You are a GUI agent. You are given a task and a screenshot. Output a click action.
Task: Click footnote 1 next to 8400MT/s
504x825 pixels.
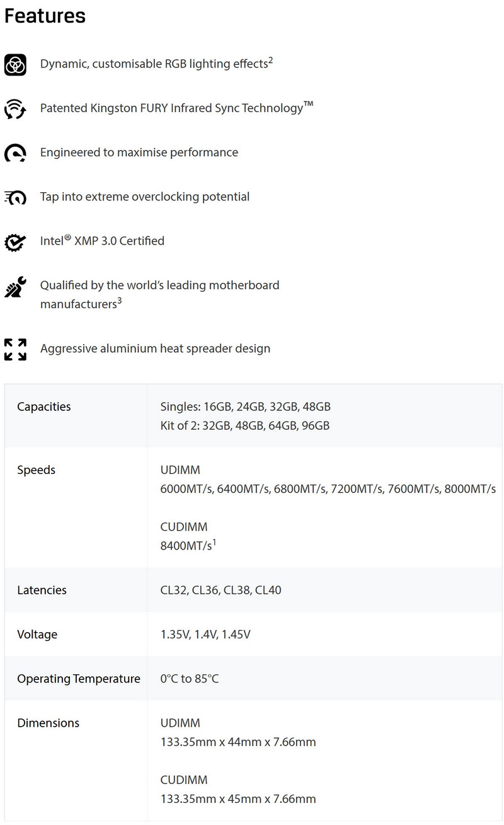tap(214, 542)
